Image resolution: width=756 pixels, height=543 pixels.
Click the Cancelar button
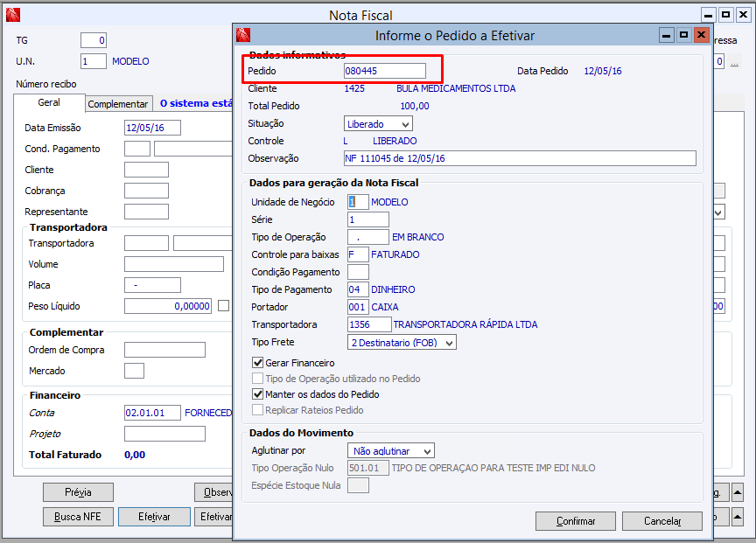(x=662, y=521)
